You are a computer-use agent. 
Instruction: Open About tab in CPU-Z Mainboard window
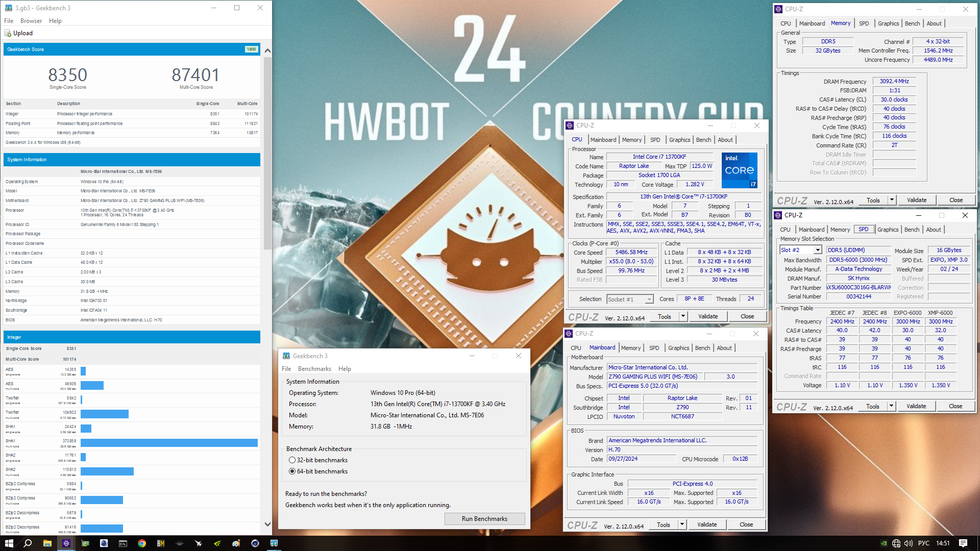tap(724, 348)
